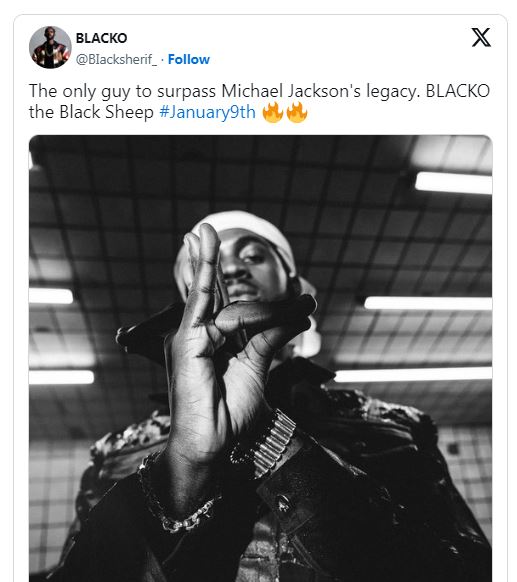
Task: Open the BLACKO display name
Action: (101, 38)
